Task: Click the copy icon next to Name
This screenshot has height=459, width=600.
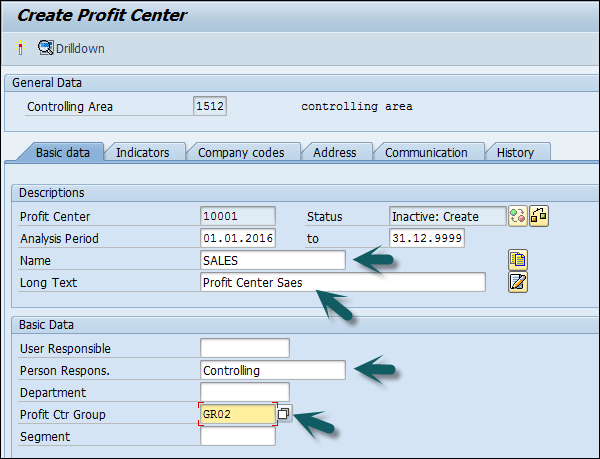Action: point(518,261)
